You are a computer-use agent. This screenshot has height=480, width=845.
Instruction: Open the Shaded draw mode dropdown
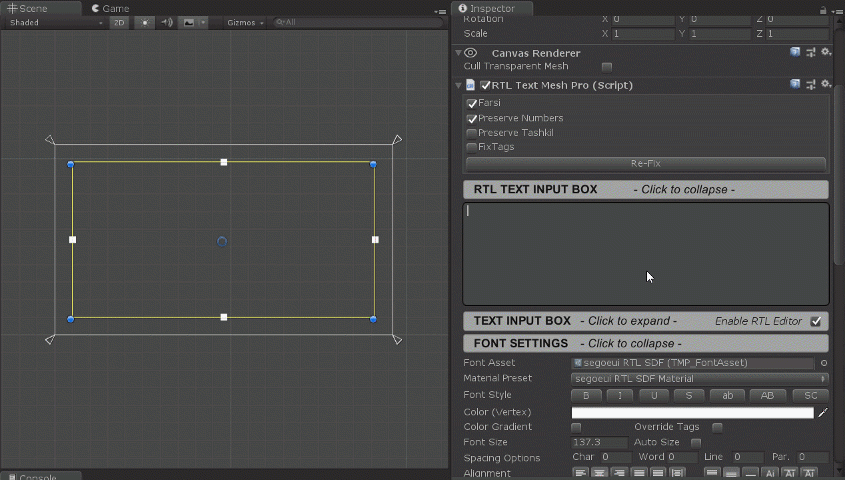coord(56,23)
